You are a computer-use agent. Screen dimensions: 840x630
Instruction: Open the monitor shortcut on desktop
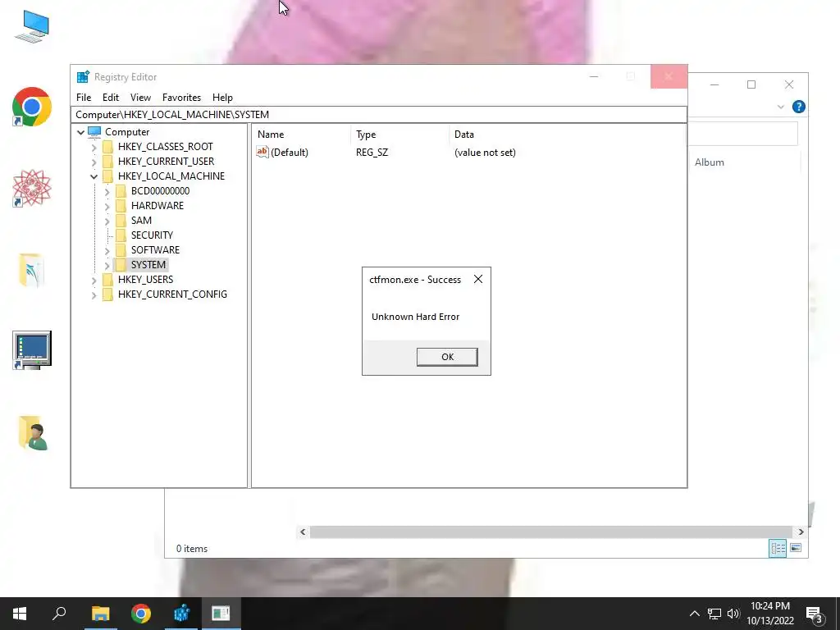point(32,350)
